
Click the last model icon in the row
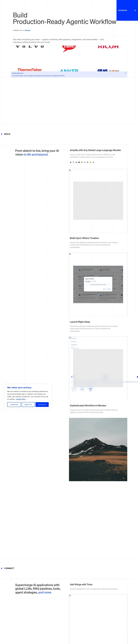coord(93,162)
